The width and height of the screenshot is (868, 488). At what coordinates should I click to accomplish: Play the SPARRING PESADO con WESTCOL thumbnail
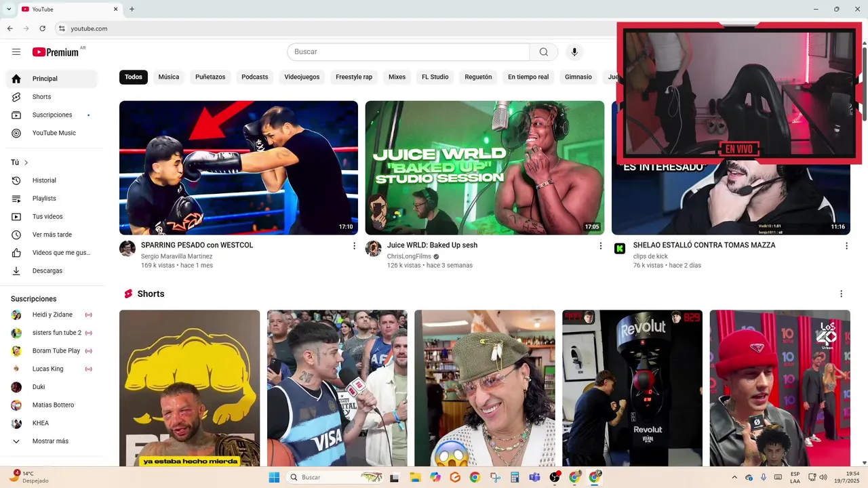tap(239, 168)
